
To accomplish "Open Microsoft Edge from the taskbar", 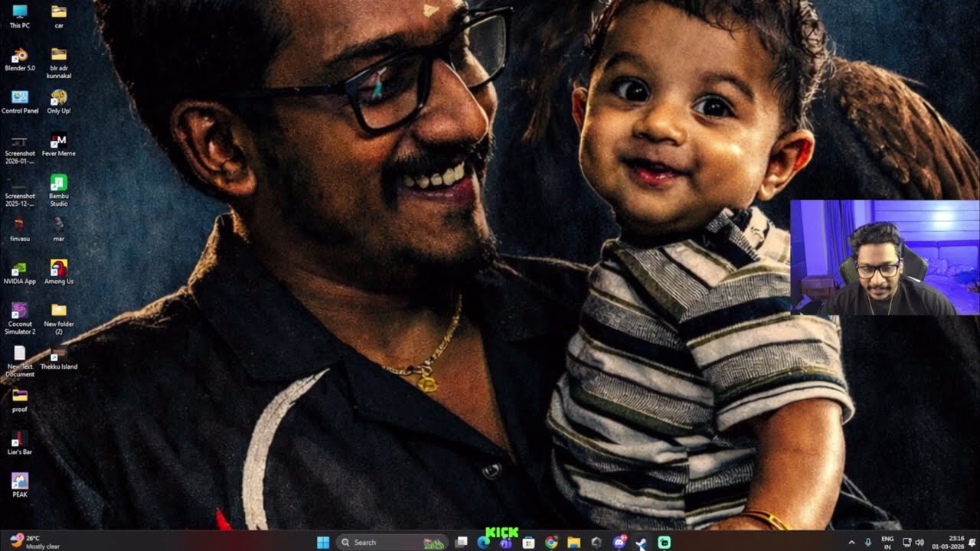I will (x=483, y=543).
